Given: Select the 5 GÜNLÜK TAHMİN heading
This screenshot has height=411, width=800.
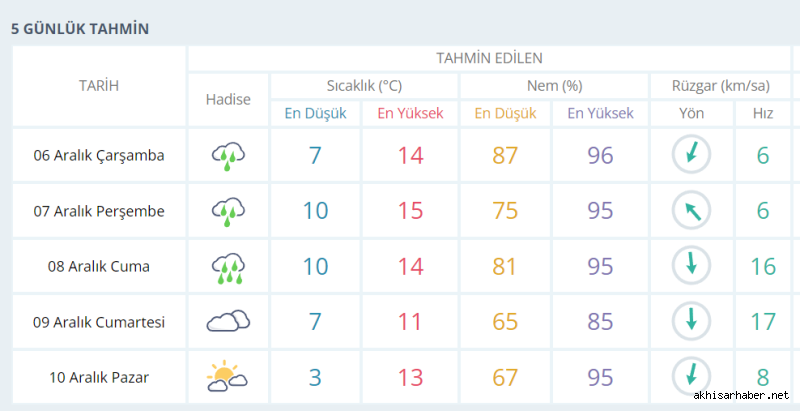Looking at the screenshot, I should pyautogui.click(x=80, y=29).
